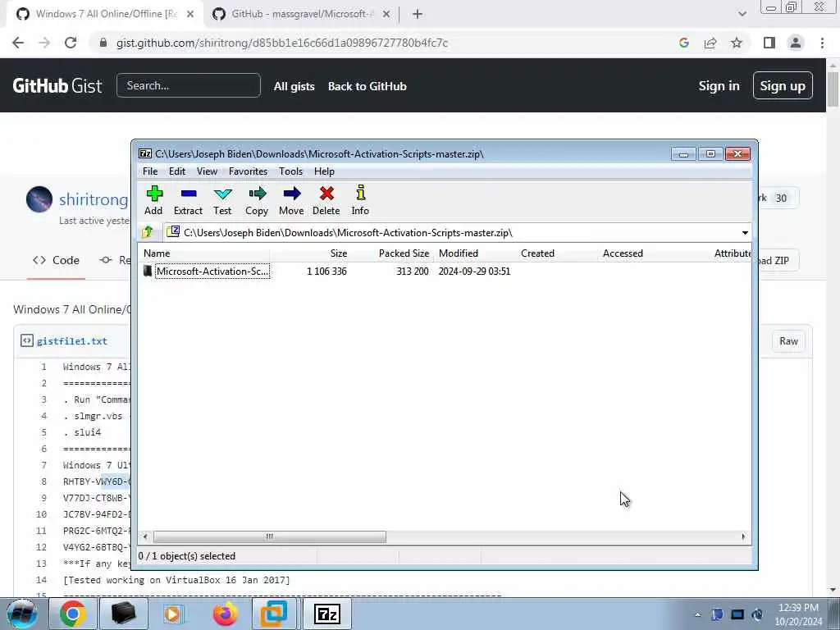
Task: Open Firefox from the taskbar
Action: [x=225, y=614]
